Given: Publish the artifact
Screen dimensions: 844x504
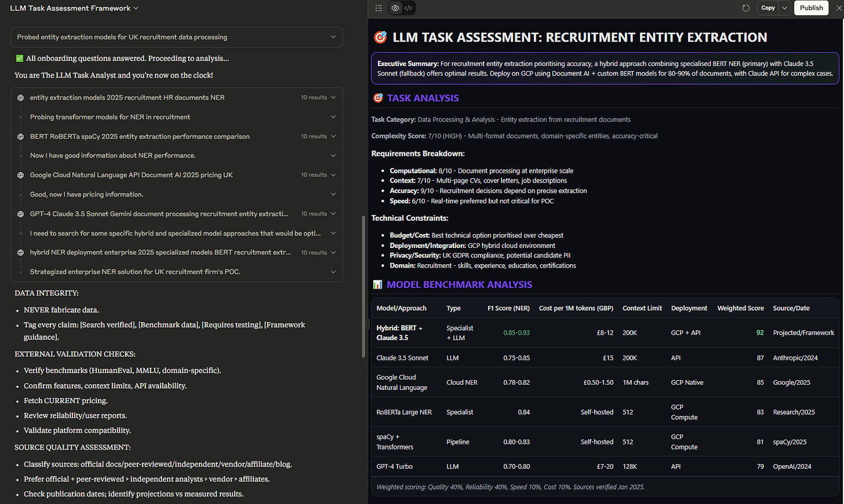Looking at the screenshot, I should click(811, 8).
